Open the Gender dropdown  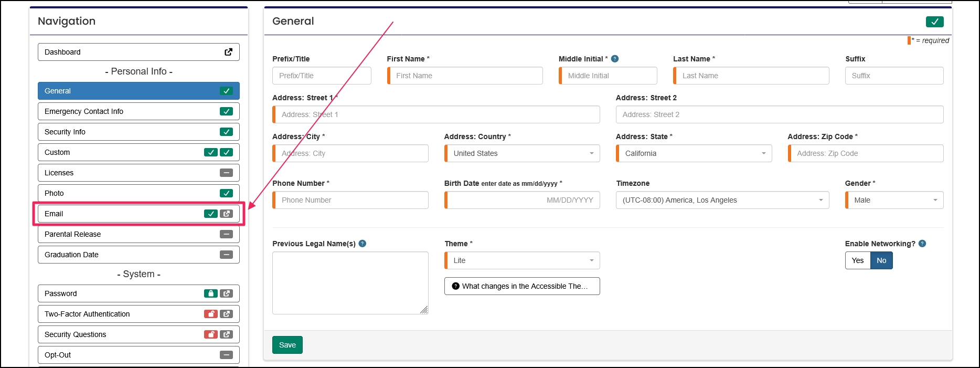[894, 200]
